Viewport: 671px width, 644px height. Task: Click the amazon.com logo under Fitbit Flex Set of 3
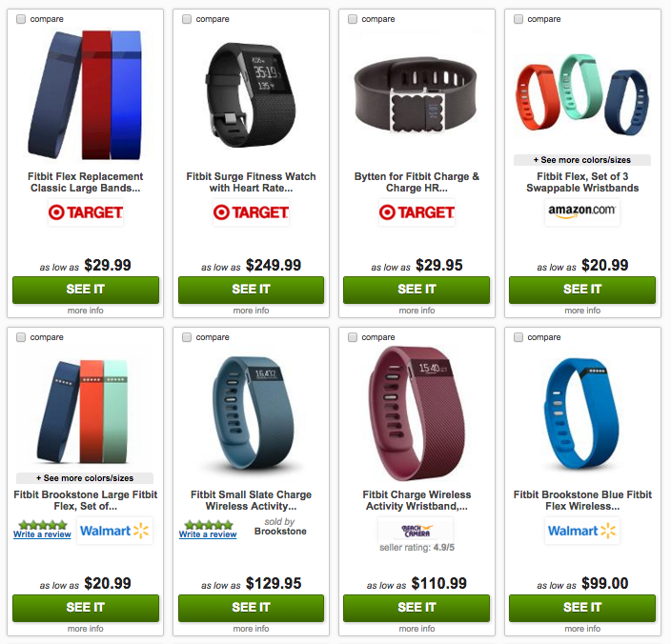(x=582, y=211)
